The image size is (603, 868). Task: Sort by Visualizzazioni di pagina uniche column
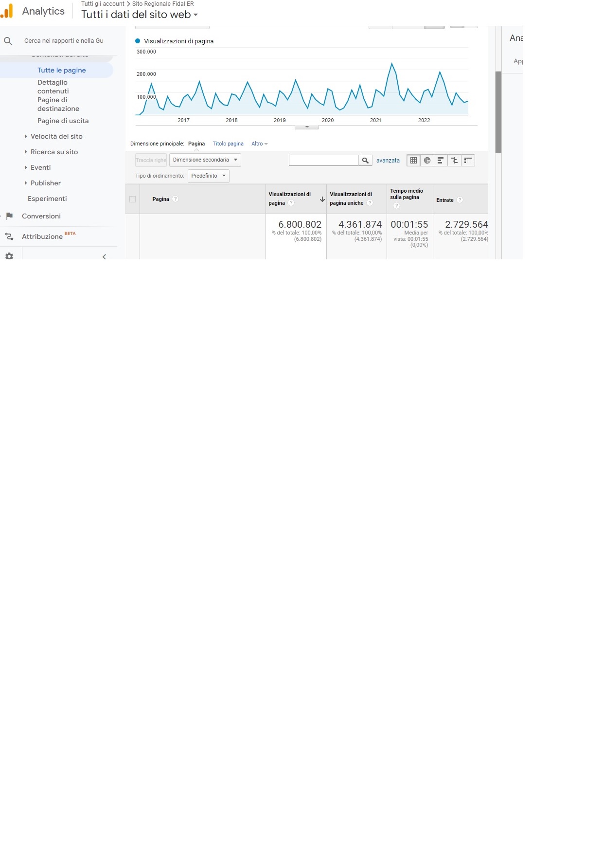pos(351,199)
